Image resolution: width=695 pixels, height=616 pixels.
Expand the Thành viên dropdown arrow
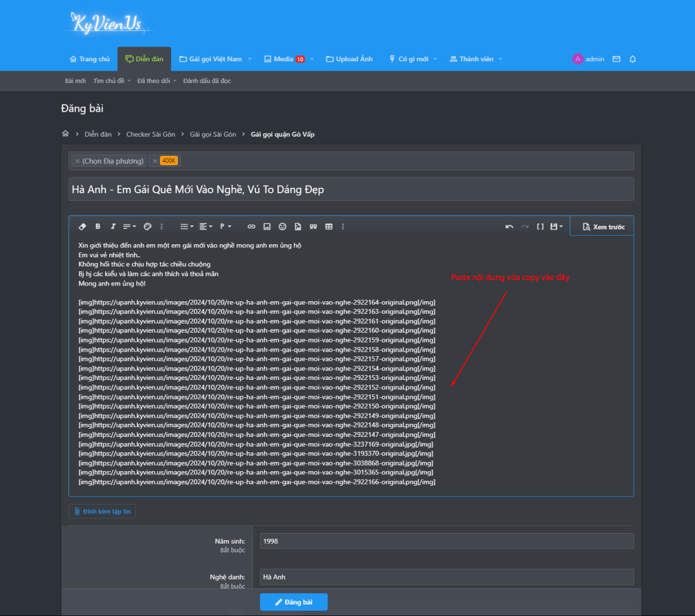[x=500, y=59]
